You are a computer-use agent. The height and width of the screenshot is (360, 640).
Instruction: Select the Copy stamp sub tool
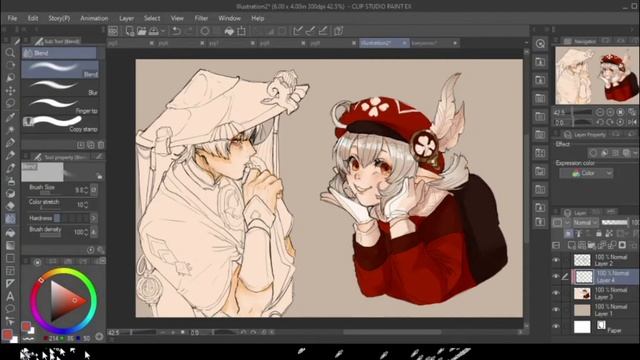[60, 124]
